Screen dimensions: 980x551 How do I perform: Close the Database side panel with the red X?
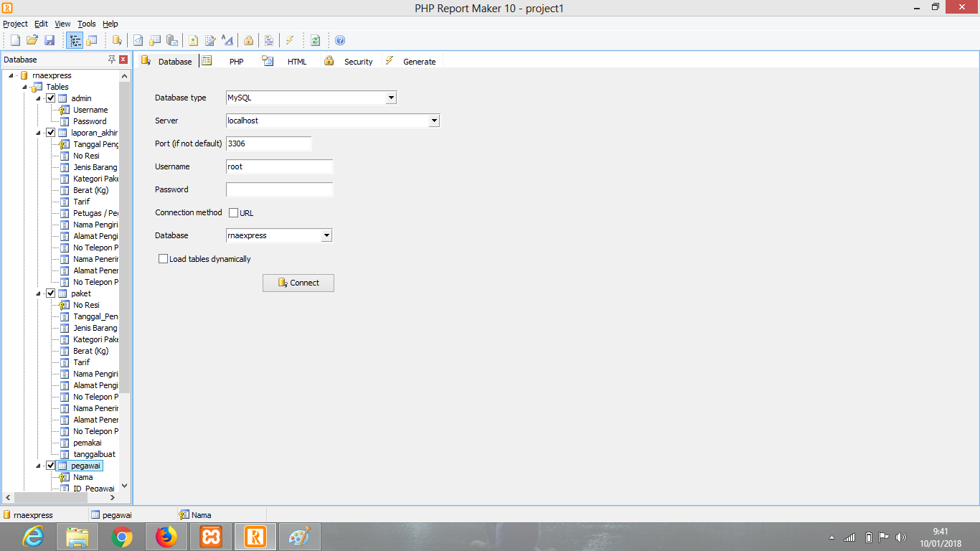pos(123,60)
